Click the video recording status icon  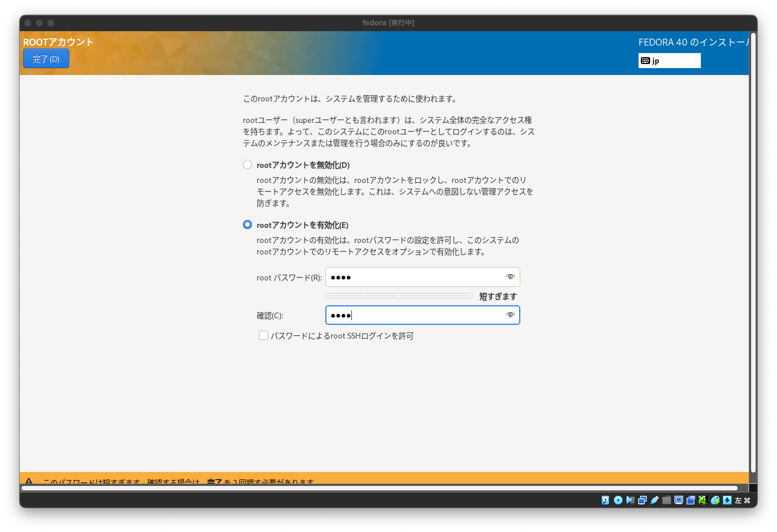pos(690,500)
